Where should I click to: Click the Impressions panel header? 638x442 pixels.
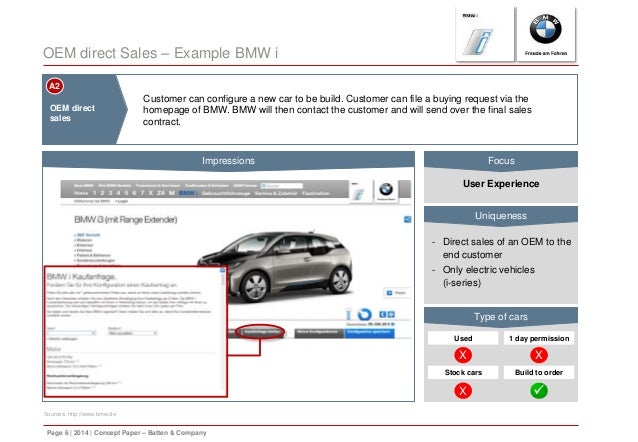click(228, 161)
